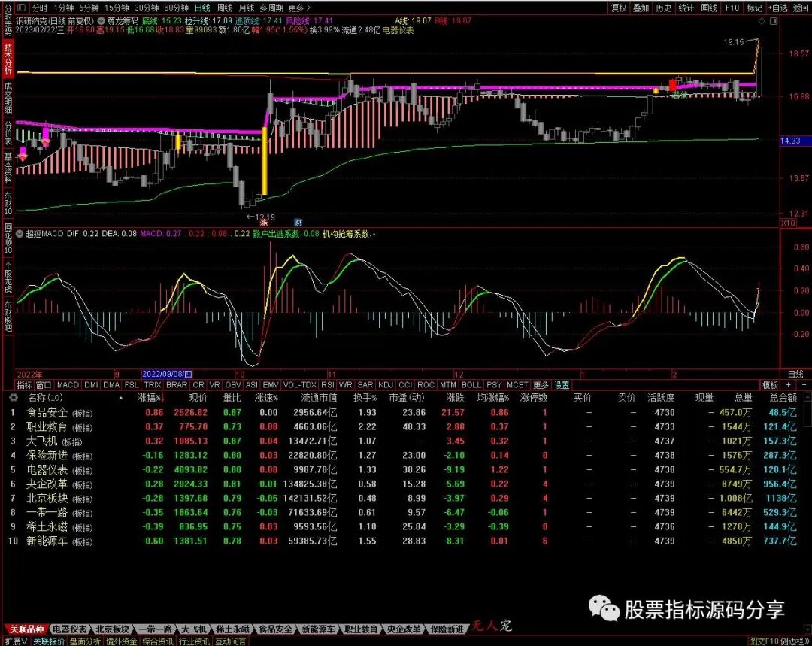812x646 pixels.
Task: Click the 历史 history button
Action: (663, 8)
